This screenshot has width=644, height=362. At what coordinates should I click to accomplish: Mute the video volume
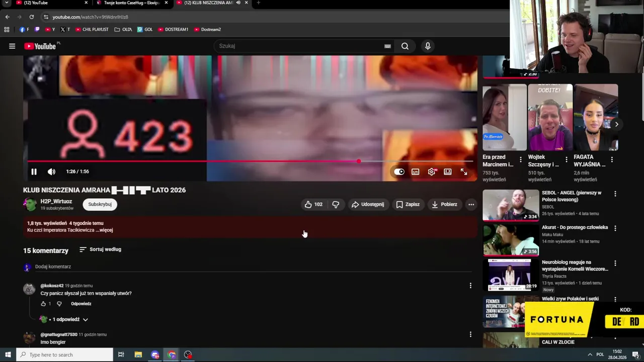(x=51, y=171)
